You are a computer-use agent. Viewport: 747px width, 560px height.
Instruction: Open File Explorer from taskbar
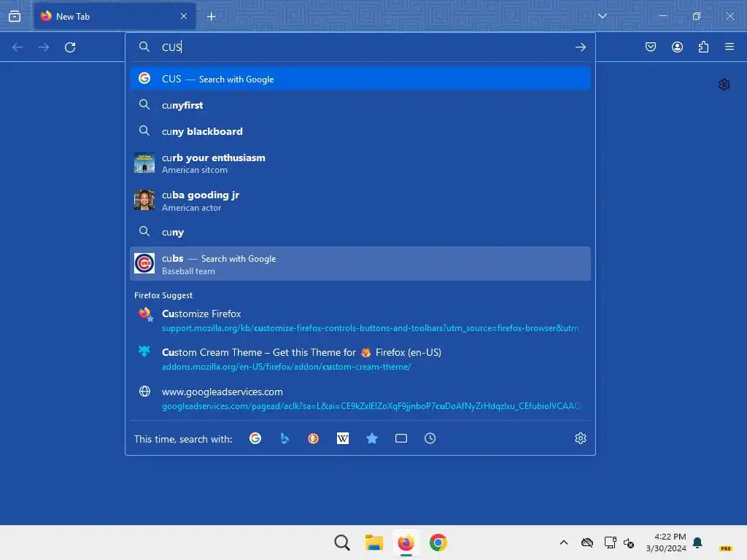374,542
